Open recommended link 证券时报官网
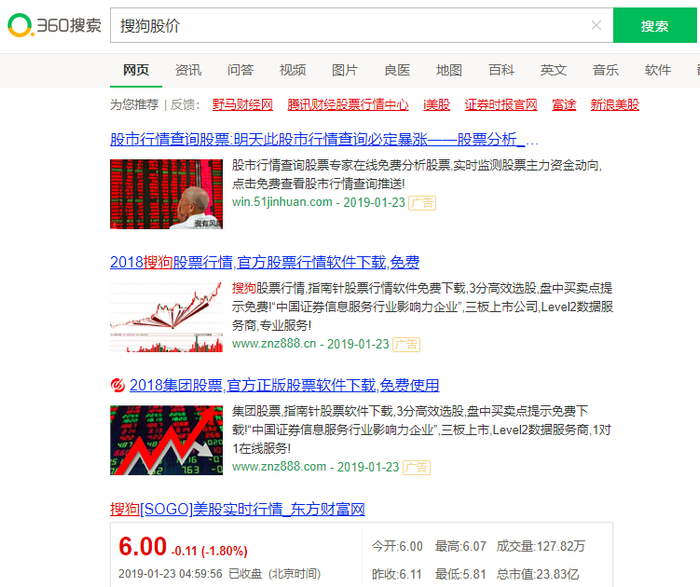The image size is (700, 587). click(x=500, y=105)
